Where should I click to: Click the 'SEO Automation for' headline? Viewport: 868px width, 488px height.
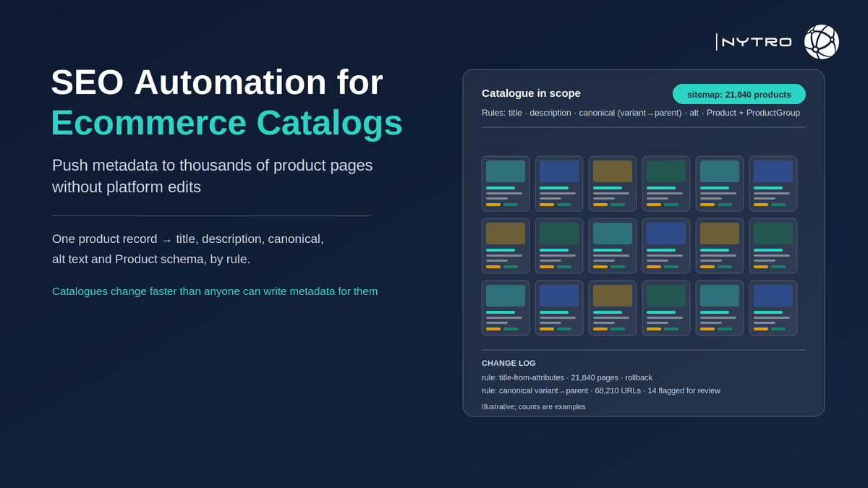click(x=217, y=82)
